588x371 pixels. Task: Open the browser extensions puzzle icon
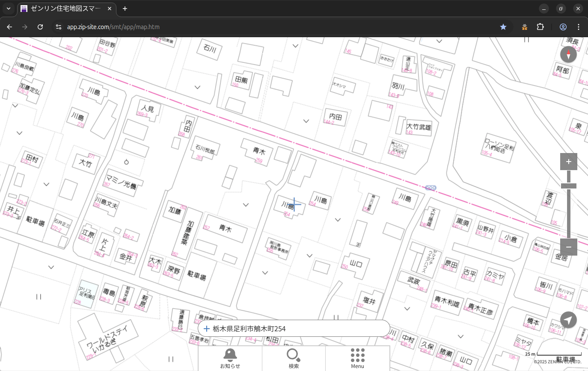(x=540, y=27)
